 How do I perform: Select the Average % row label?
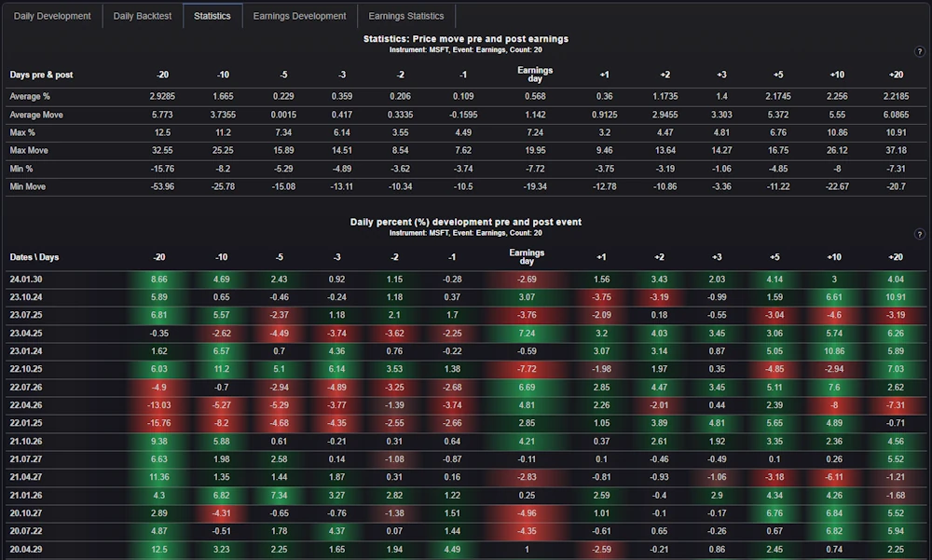[x=32, y=96]
